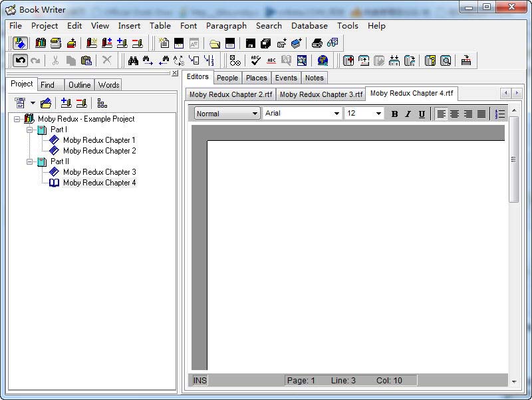Screen dimensions: 532x400
Task: Open the Paragraph menu
Action: 226,26
